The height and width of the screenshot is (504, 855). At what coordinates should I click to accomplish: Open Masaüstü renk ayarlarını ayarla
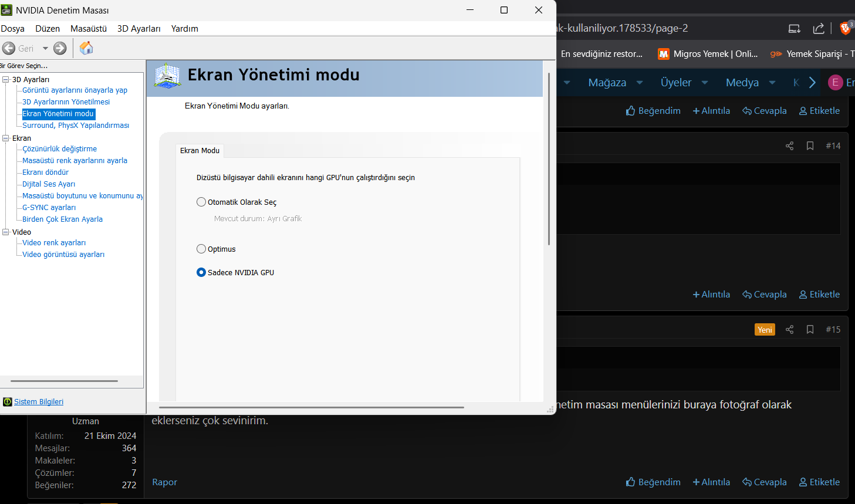click(75, 161)
